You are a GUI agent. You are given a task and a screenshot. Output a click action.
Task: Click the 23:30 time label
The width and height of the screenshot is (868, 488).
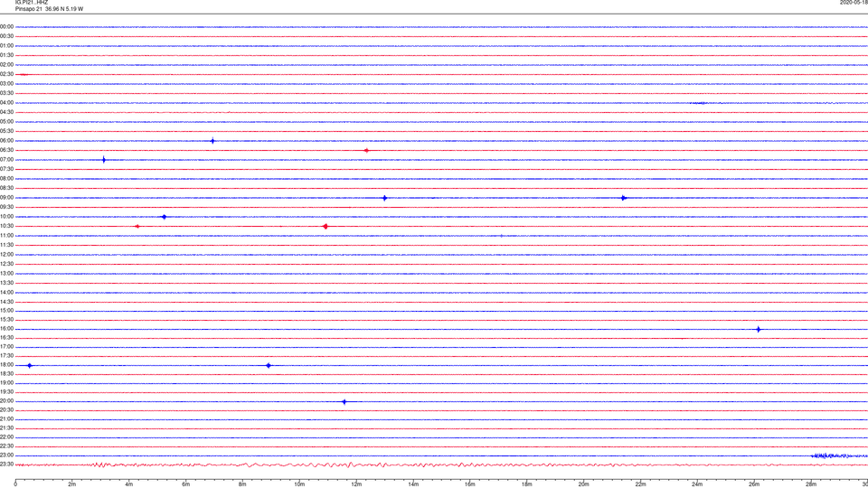click(x=6, y=465)
